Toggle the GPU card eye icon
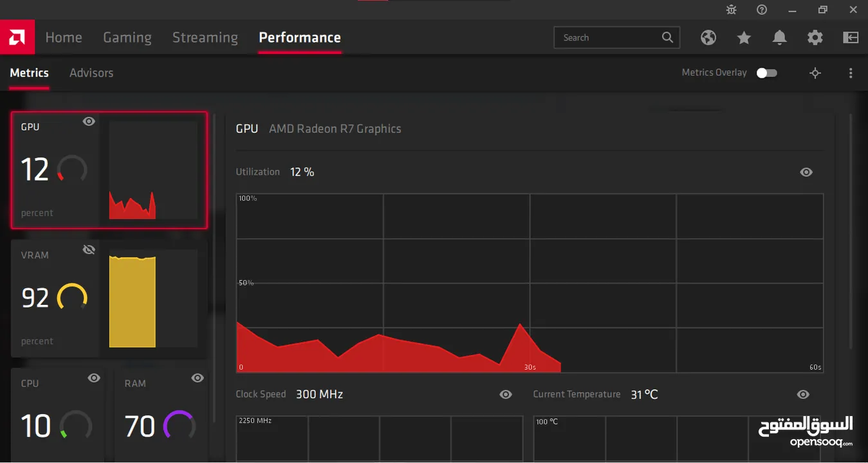The width and height of the screenshot is (868, 463). pyautogui.click(x=89, y=122)
